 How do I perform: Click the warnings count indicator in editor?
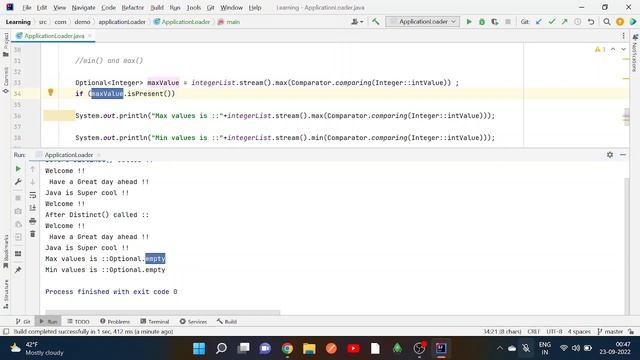pyautogui.click(x=600, y=49)
